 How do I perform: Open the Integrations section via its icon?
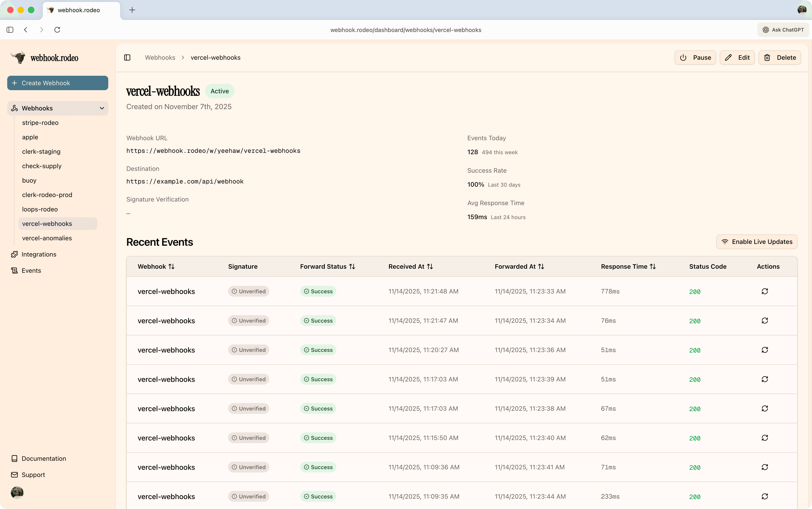14,254
